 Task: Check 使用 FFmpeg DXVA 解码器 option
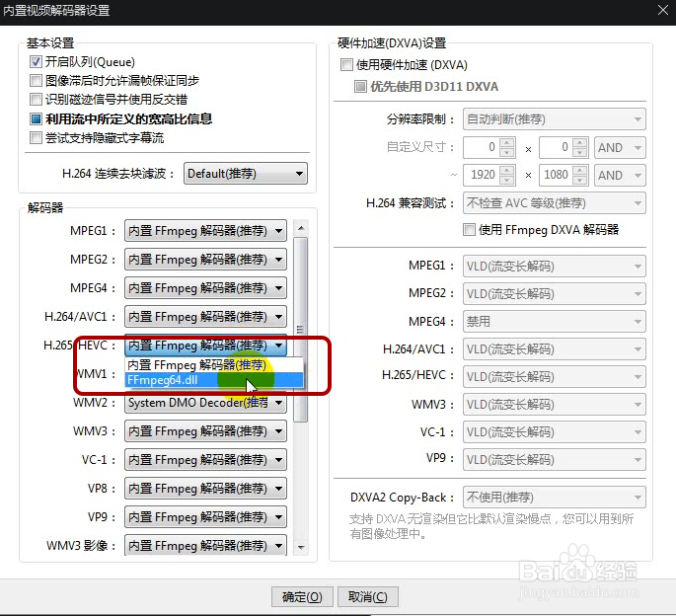pos(469,229)
